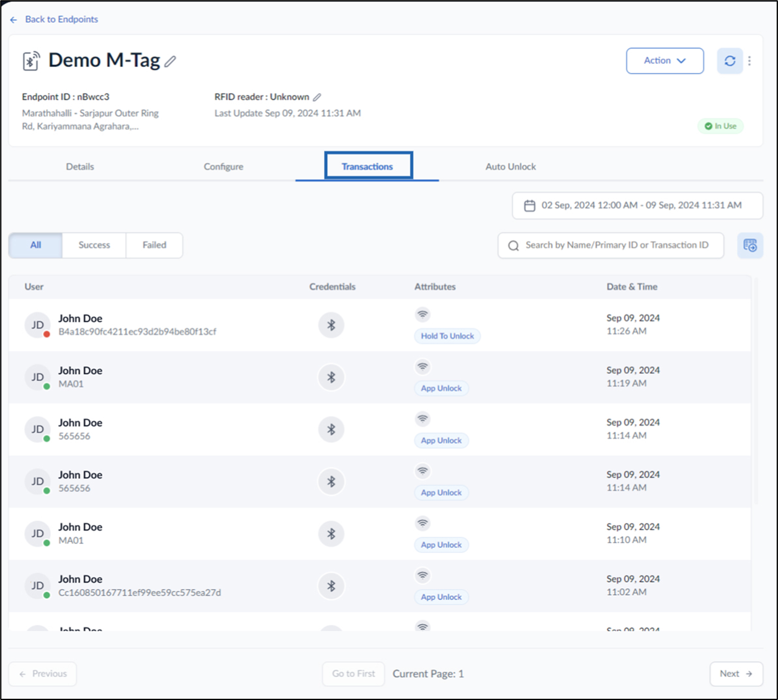Filter transactions by Failed

tap(154, 246)
